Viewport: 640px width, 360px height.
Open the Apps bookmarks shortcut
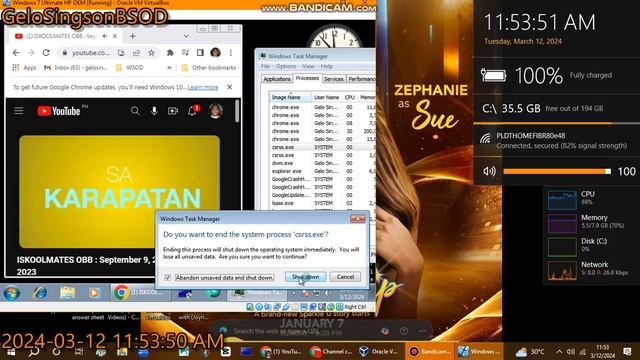coord(24,67)
